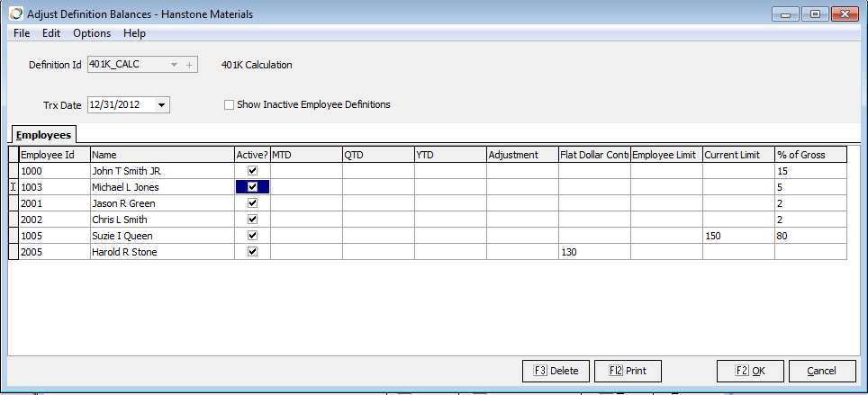This screenshot has width=868, height=395.
Task: Select the row header for employee 2001
Action: pyautogui.click(x=14, y=203)
